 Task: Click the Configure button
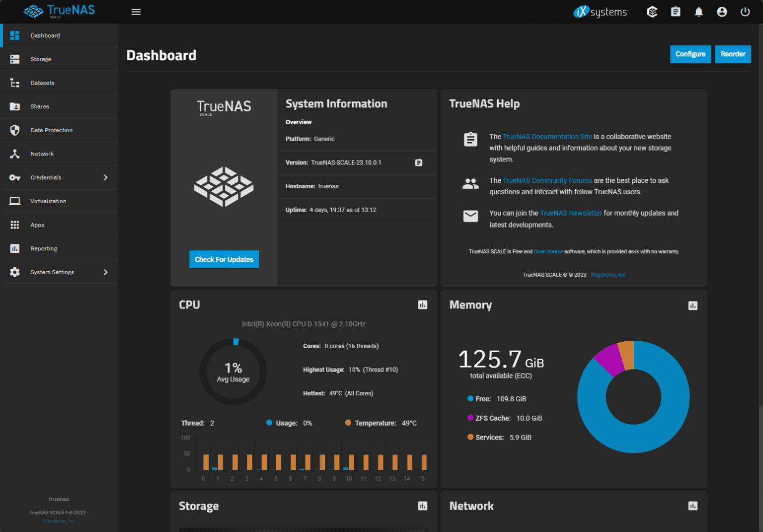click(x=690, y=54)
